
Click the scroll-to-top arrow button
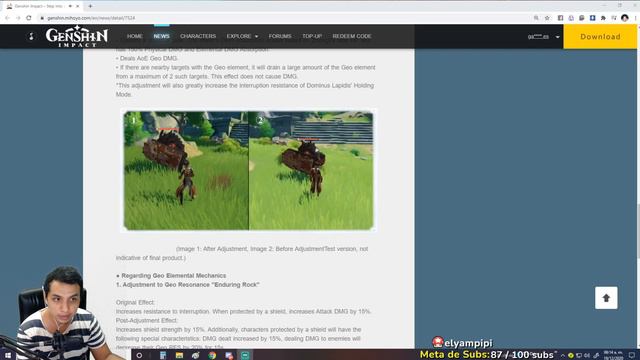606,298
